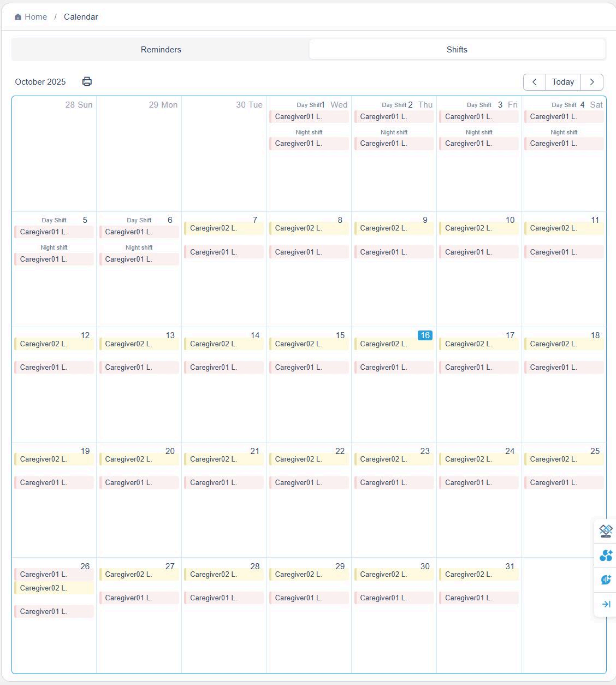
Task: Click the three-circles sparkle AI icon
Action: (x=606, y=556)
